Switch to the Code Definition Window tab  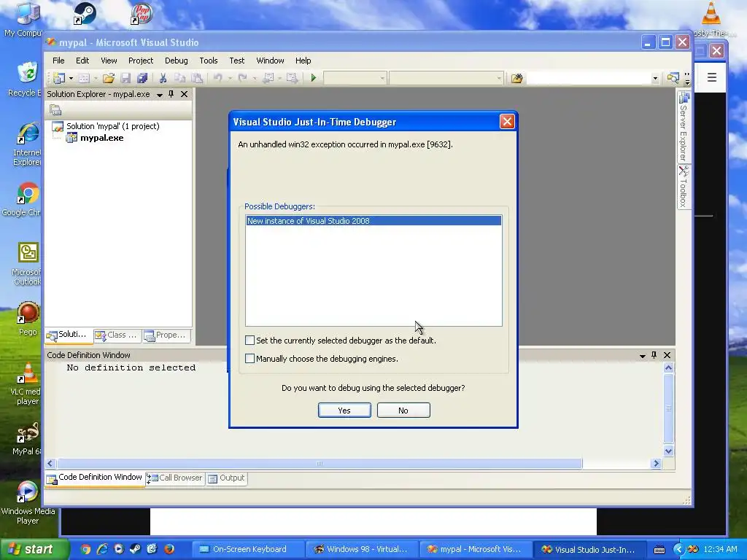95,478
